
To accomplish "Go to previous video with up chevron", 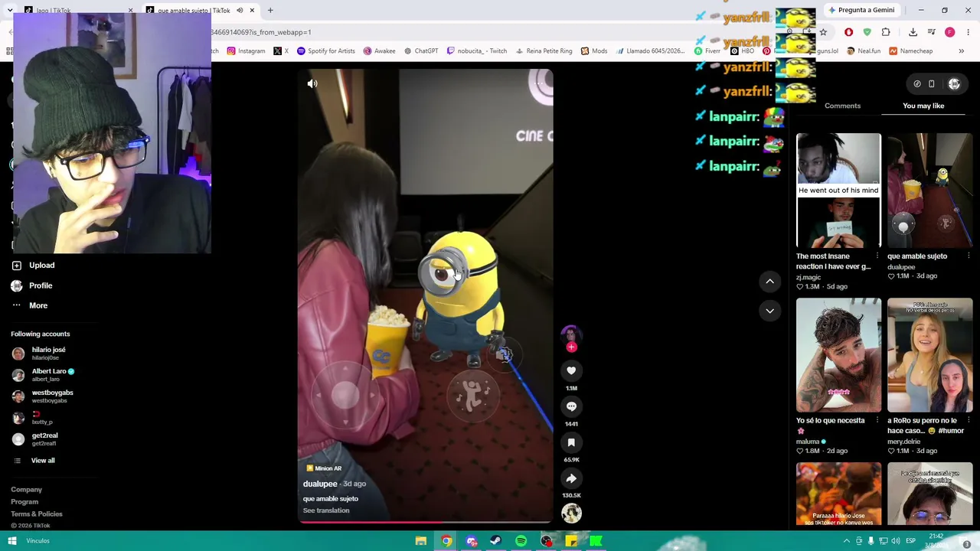I will tap(770, 282).
